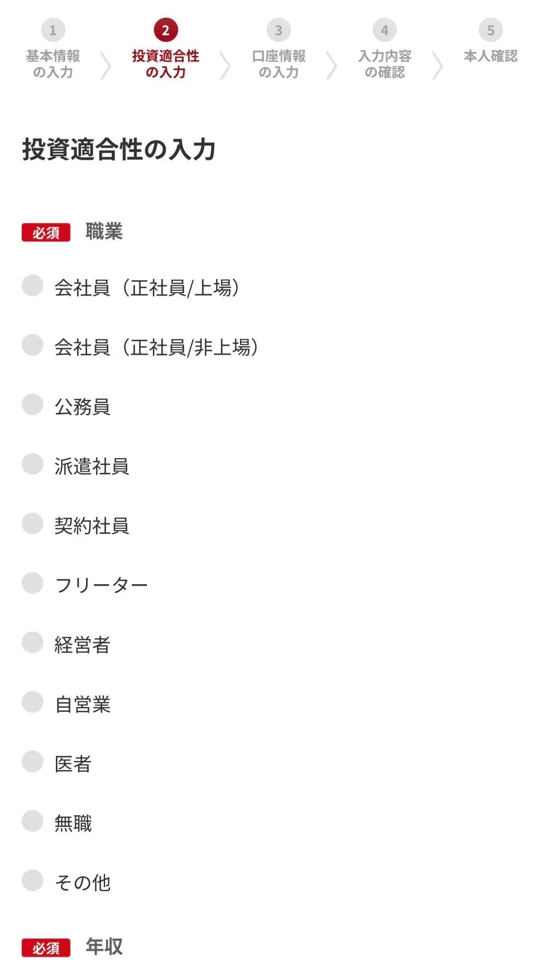Select 会社員（正社員/非上場） radio option

click(33, 345)
